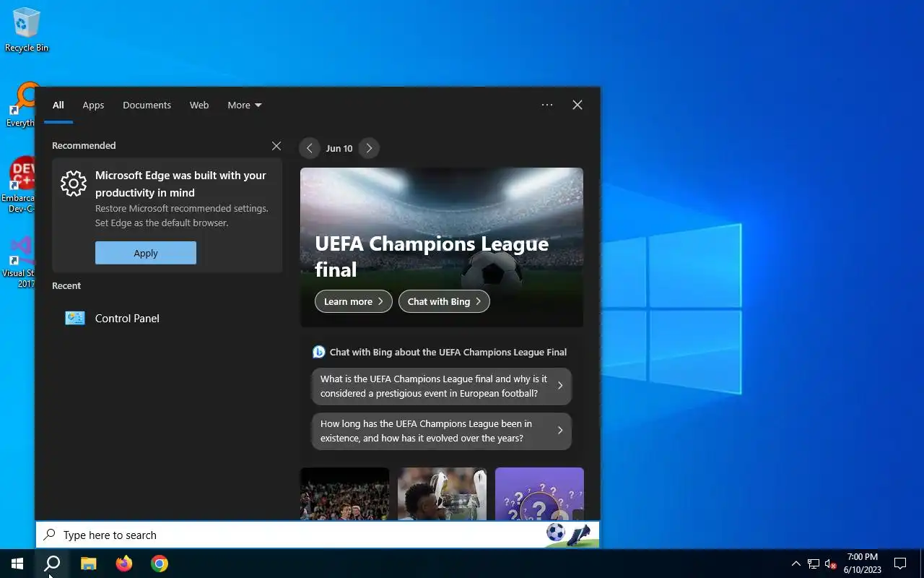Click the muted volume tray icon
Image resolution: width=924 pixels, height=578 pixels.
point(831,564)
